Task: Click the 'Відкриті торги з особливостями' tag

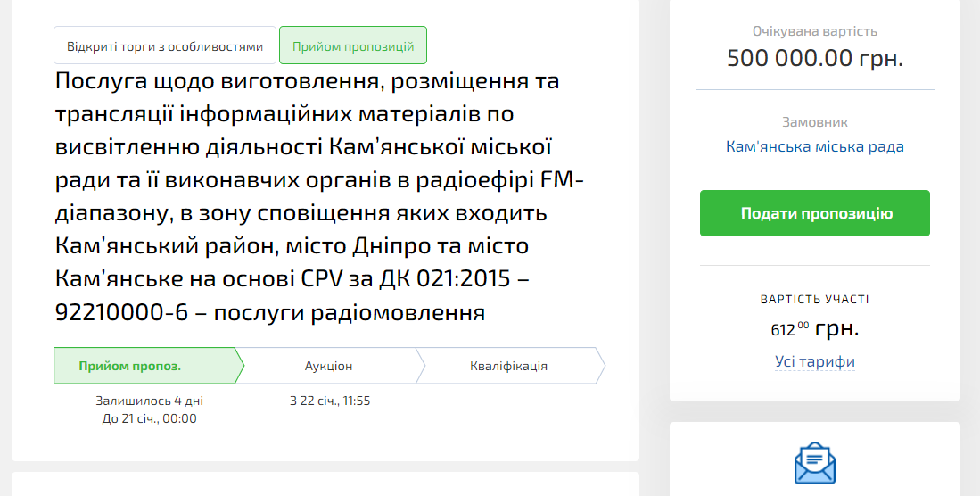Action: pos(165,46)
